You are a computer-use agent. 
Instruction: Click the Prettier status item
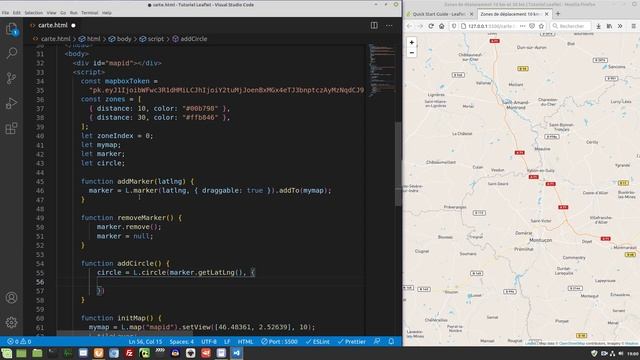(x=351, y=342)
